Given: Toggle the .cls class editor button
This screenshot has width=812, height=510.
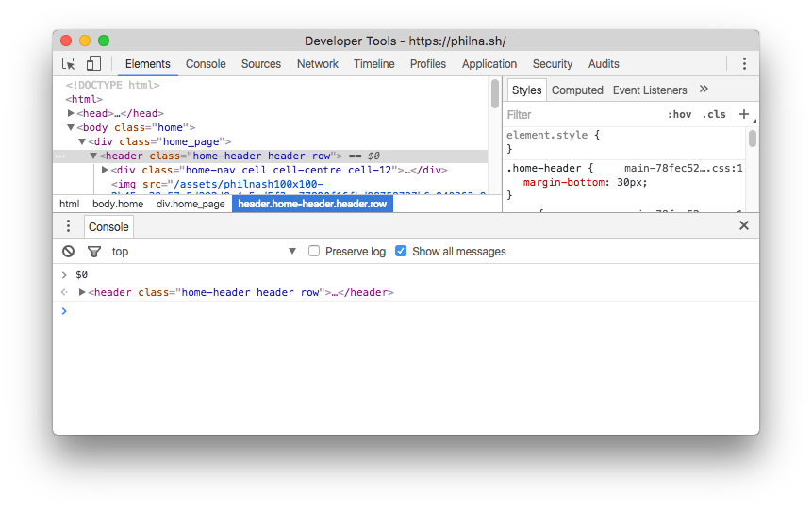Looking at the screenshot, I should 714,114.
